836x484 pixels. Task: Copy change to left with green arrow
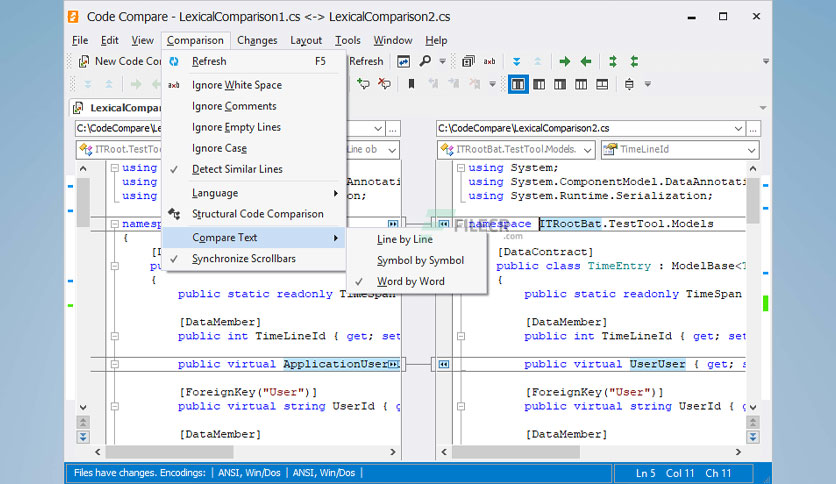(586, 62)
